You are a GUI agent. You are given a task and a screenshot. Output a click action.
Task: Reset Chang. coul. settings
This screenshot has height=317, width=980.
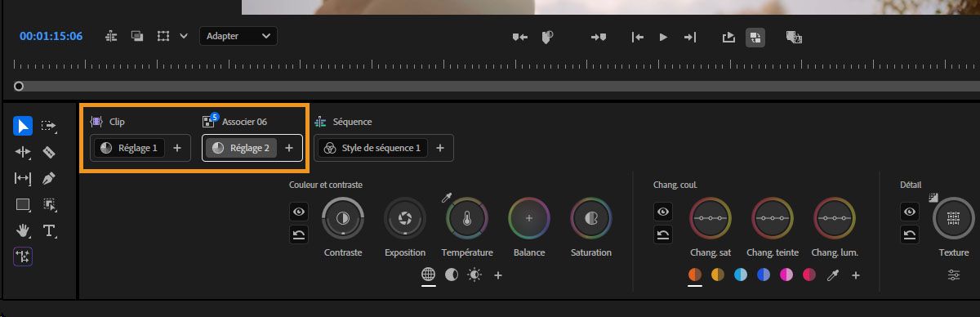click(x=664, y=235)
